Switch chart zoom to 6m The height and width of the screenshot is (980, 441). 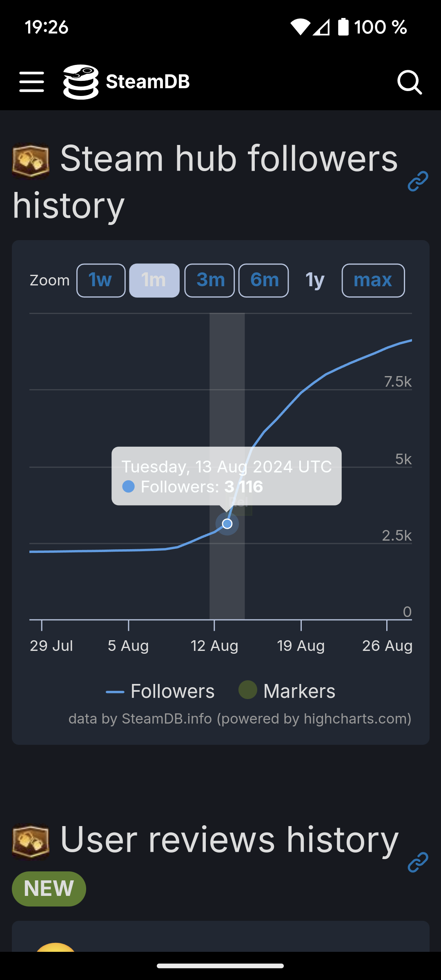tap(263, 281)
